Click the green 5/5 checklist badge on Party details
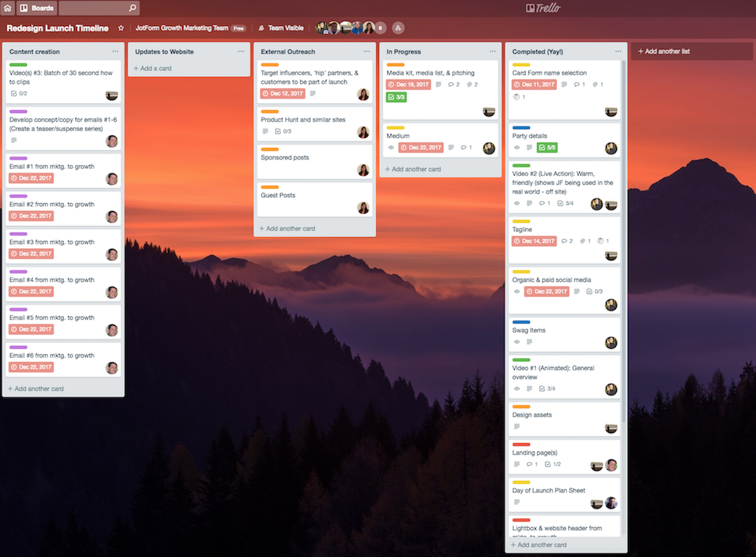This screenshot has height=557, width=756. pyautogui.click(x=547, y=147)
